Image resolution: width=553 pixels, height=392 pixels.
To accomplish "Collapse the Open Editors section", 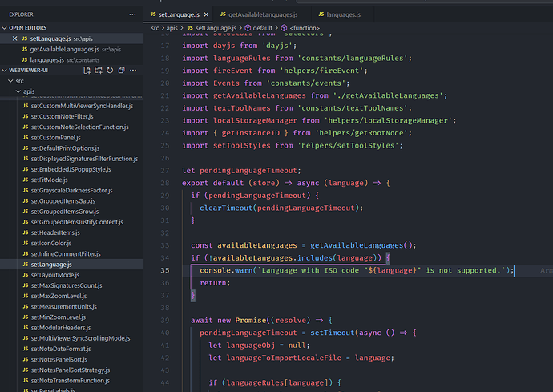I will click(x=6, y=27).
